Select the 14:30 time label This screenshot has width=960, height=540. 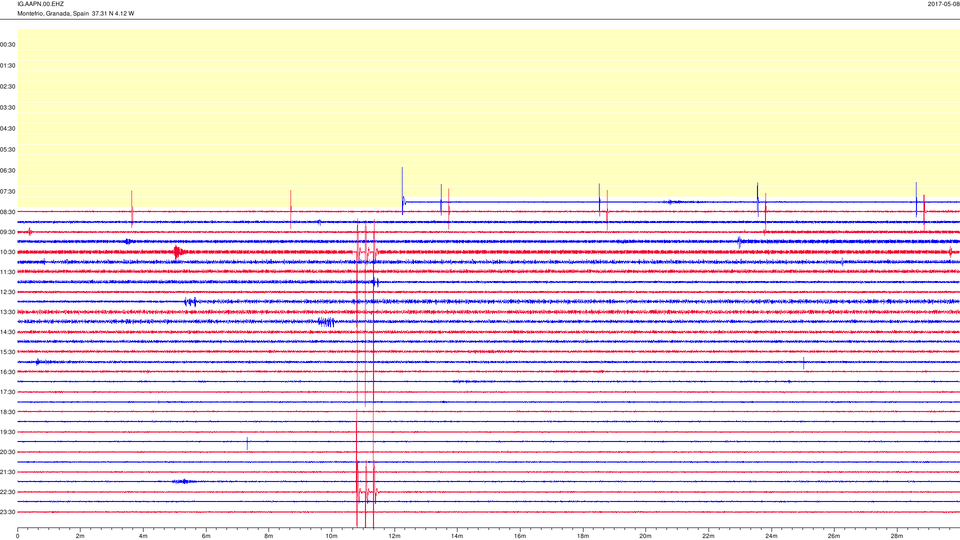[8, 332]
